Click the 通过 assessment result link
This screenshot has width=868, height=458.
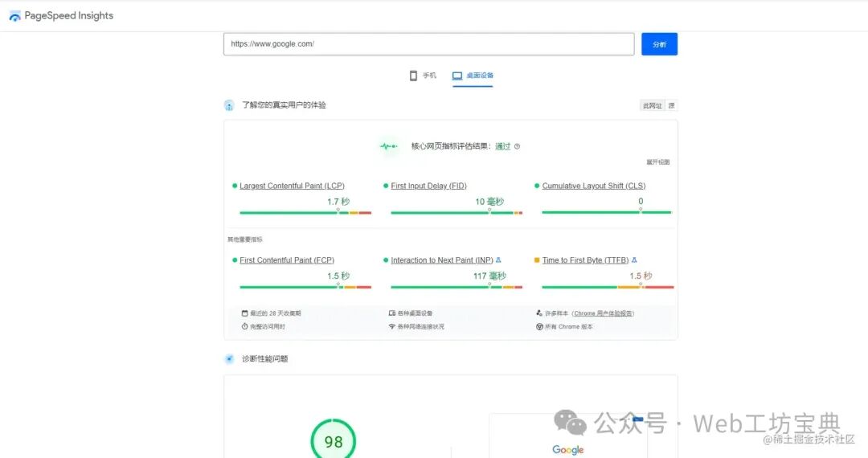click(502, 146)
